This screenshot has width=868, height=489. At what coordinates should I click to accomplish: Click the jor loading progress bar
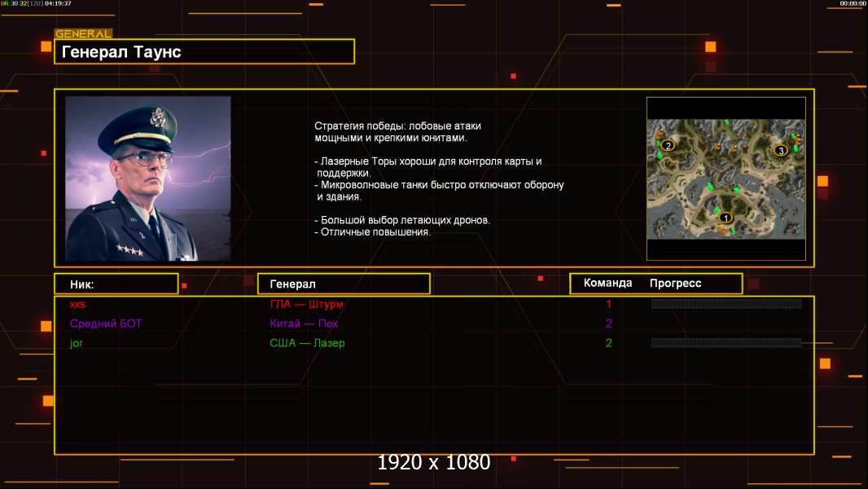(x=726, y=343)
